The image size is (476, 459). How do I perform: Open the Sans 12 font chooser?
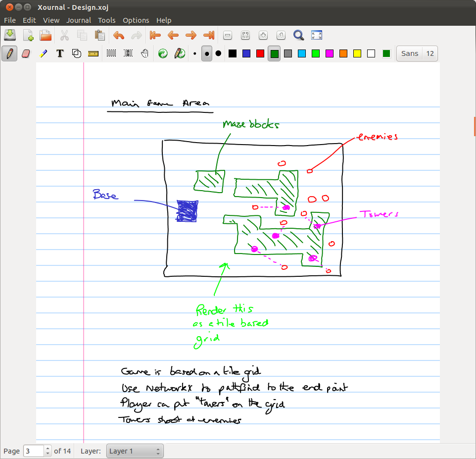click(417, 53)
